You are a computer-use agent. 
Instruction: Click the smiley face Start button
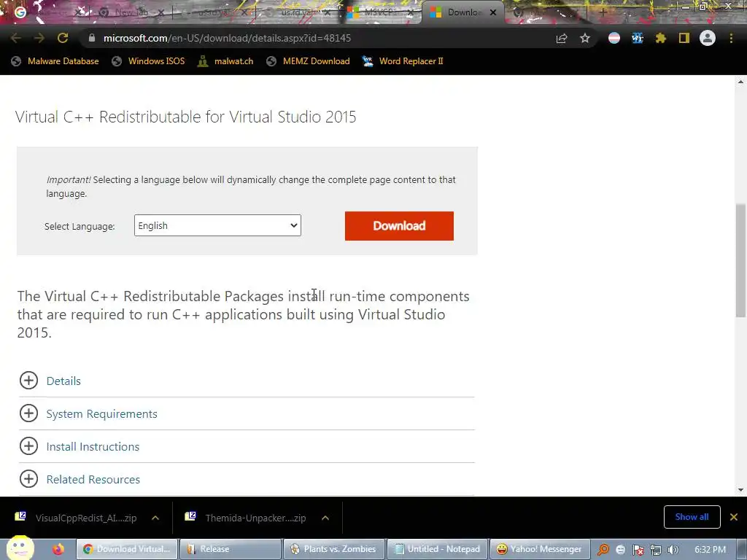coord(20,548)
